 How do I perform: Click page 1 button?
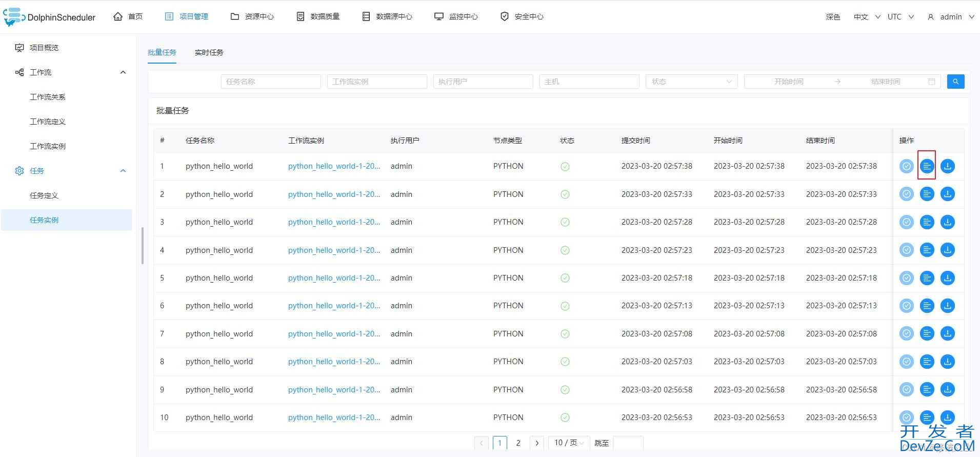[500, 443]
